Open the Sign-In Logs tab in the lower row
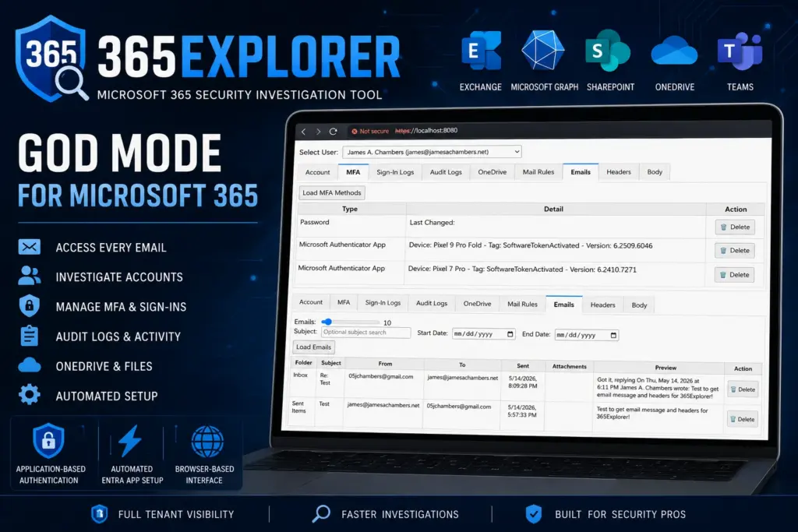The height and width of the screenshot is (532, 798). pos(383,303)
